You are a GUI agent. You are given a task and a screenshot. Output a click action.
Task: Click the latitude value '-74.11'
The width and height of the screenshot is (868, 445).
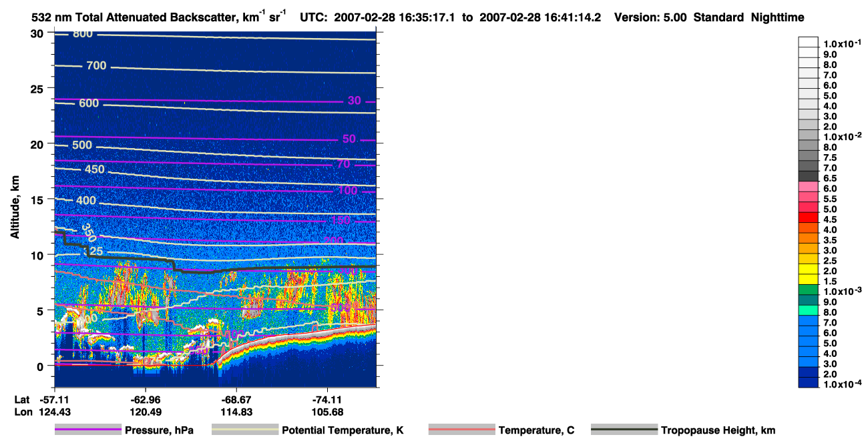click(x=327, y=400)
